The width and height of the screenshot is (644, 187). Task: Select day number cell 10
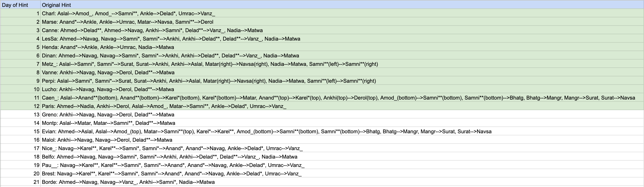tap(21, 89)
